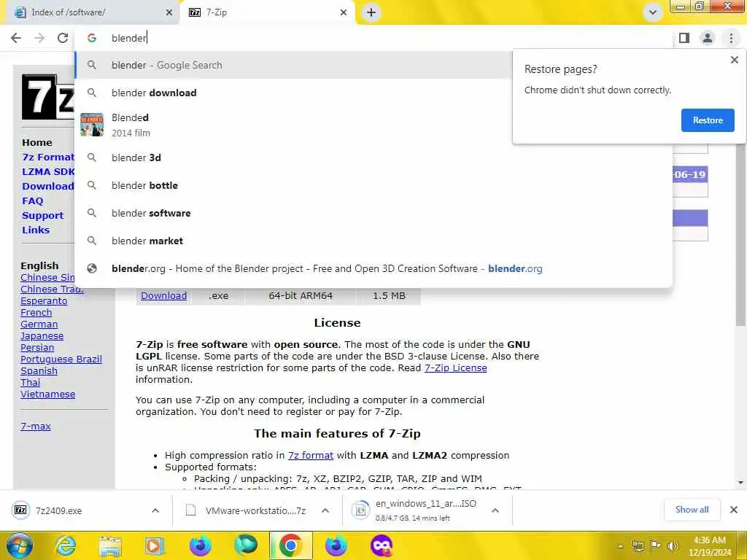Open the 7z format link in features
Viewport: 747px width, 560px height.
tap(311, 455)
